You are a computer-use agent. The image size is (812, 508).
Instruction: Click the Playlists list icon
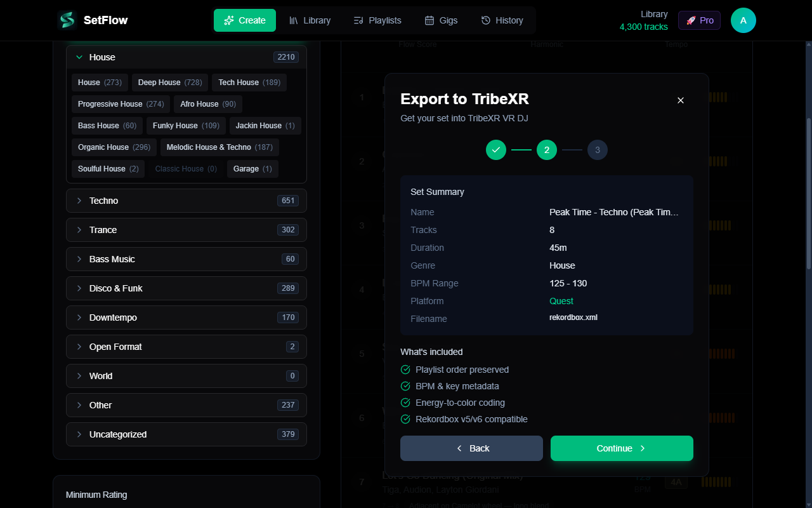pos(357,20)
